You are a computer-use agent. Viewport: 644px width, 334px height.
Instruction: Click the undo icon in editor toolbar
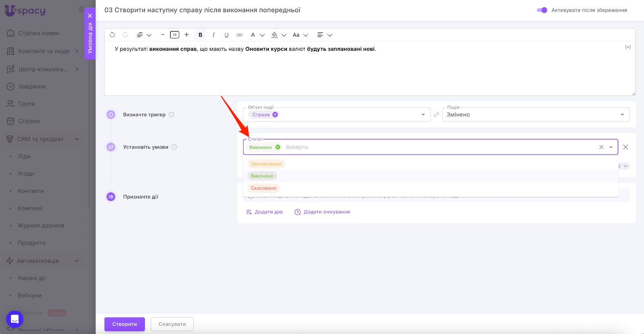point(112,35)
